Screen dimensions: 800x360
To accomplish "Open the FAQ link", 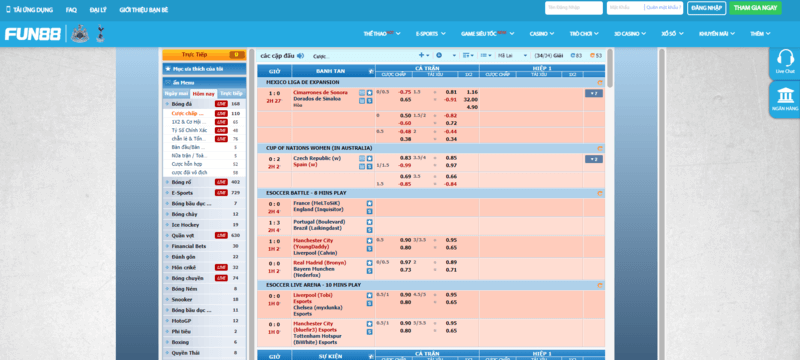I will pos(71,10).
